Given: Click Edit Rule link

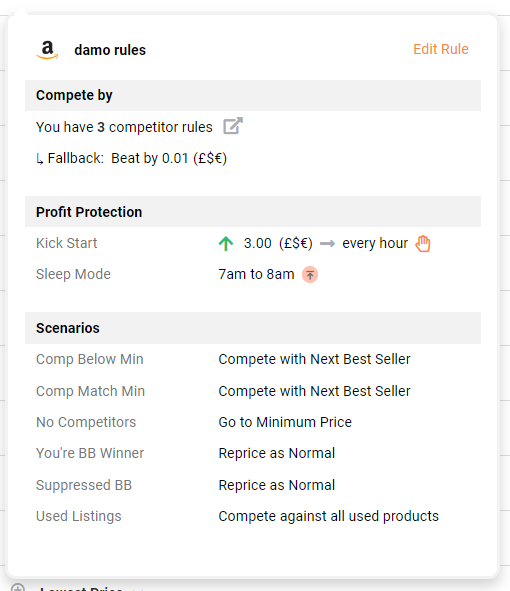Looking at the screenshot, I should click(x=441, y=49).
